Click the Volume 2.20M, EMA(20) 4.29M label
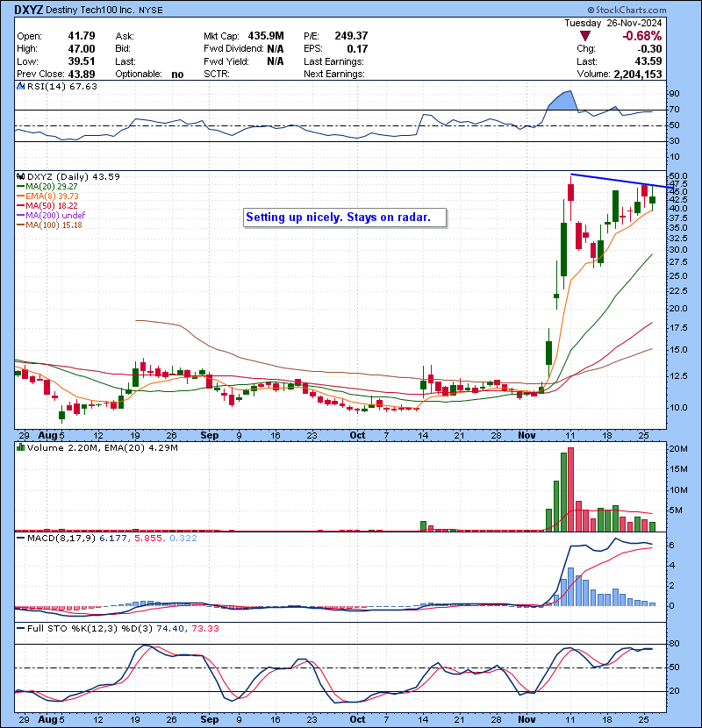 (x=102, y=447)
